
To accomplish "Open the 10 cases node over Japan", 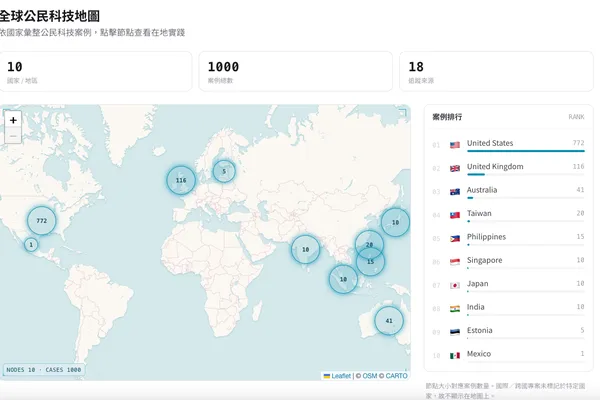I will [395, 222].
